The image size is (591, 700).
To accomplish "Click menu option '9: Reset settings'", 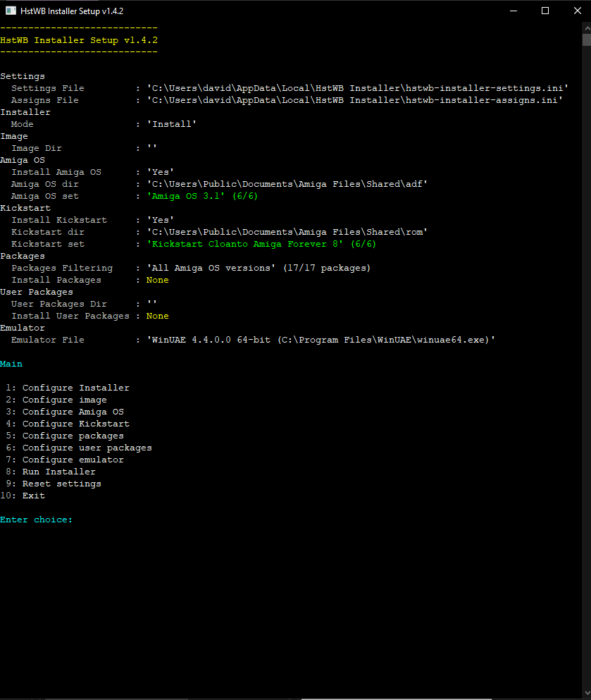I will point(54,484).
